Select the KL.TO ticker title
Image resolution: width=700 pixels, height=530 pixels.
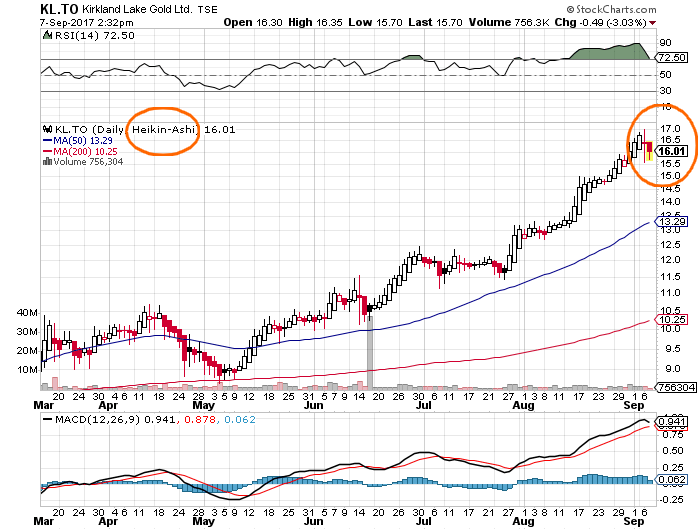(x=59, y=9)
